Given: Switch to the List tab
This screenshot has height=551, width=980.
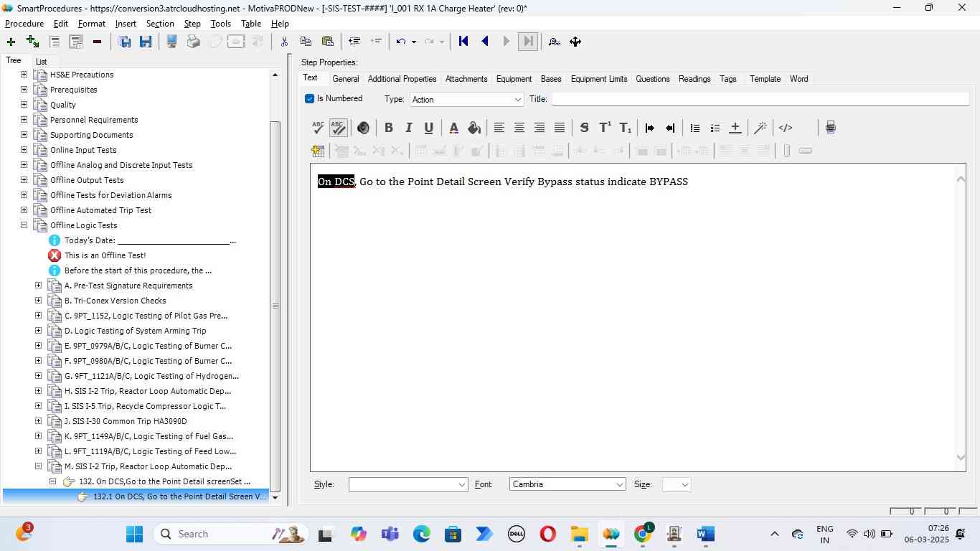Looking at the screenshot, I should 41,62.
